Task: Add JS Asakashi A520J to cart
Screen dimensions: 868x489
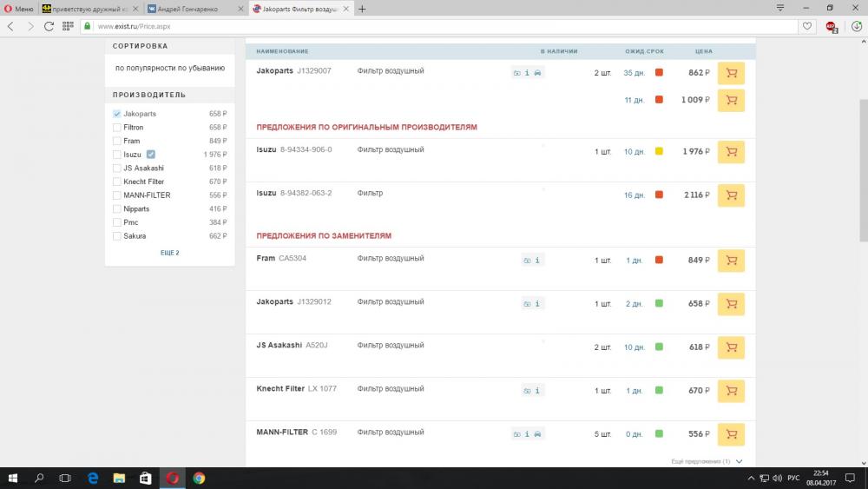Action: click(x=731, y=347)
